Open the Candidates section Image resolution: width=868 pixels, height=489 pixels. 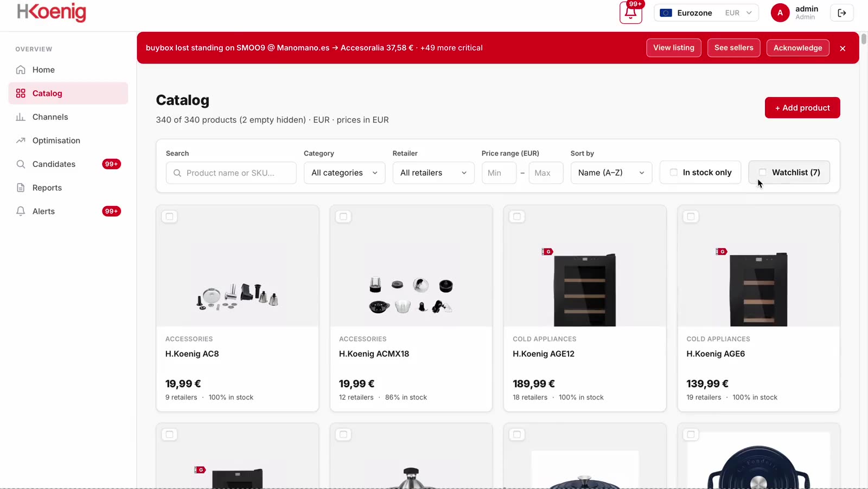tap(68, 164)
